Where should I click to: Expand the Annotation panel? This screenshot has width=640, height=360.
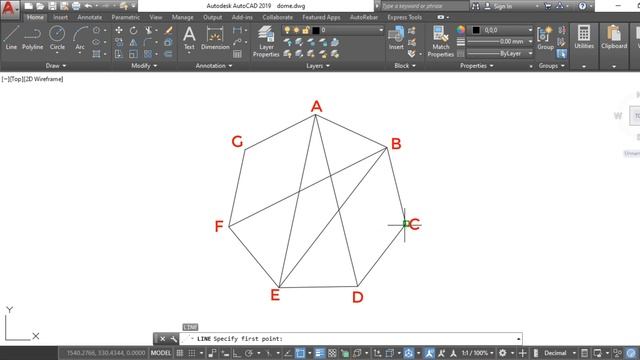click(x=213, y=66)
